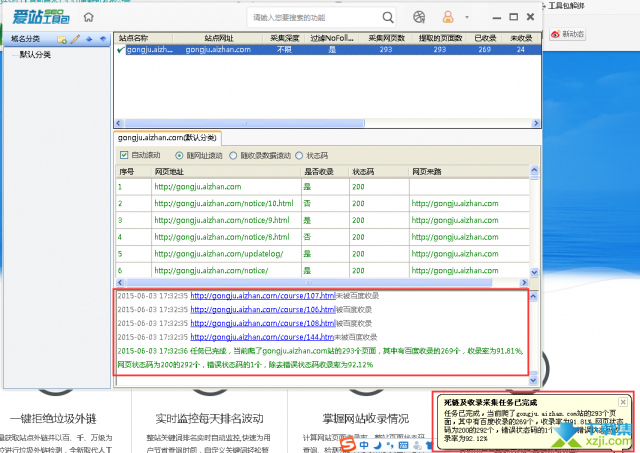Image resolution: width=640 pixels, height=453 pixels.
Task: Sort by the 未收录 column header
Action: coord(521,38)
